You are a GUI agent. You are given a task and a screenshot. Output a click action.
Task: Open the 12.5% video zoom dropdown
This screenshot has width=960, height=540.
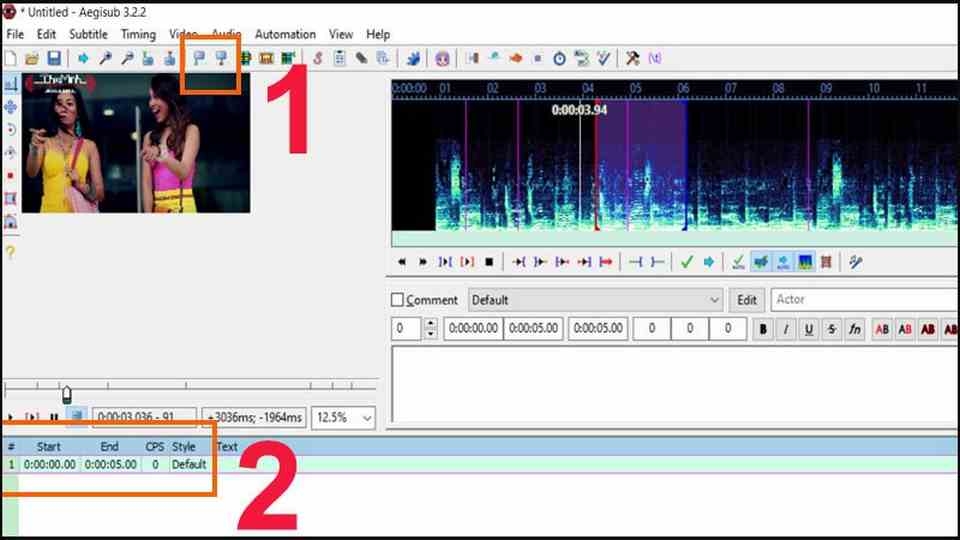pyautogui.click(x=366, y=418)
